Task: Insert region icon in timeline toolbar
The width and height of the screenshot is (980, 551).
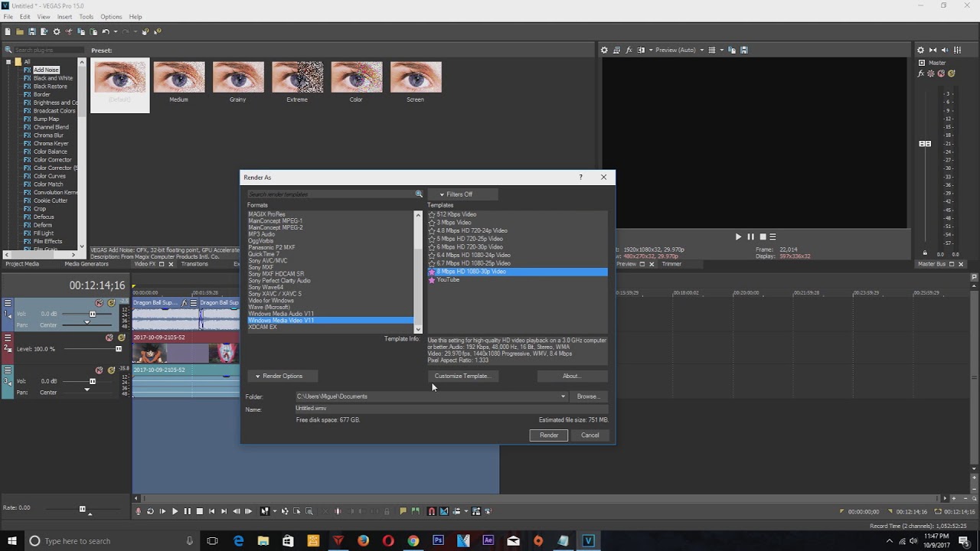Action: point(415,511)
